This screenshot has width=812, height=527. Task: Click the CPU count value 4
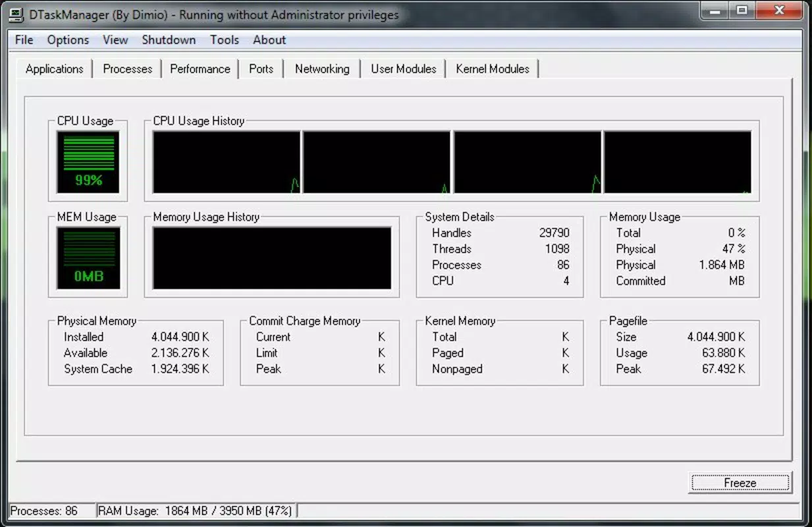pyautogui.click(x=566, y=281)
